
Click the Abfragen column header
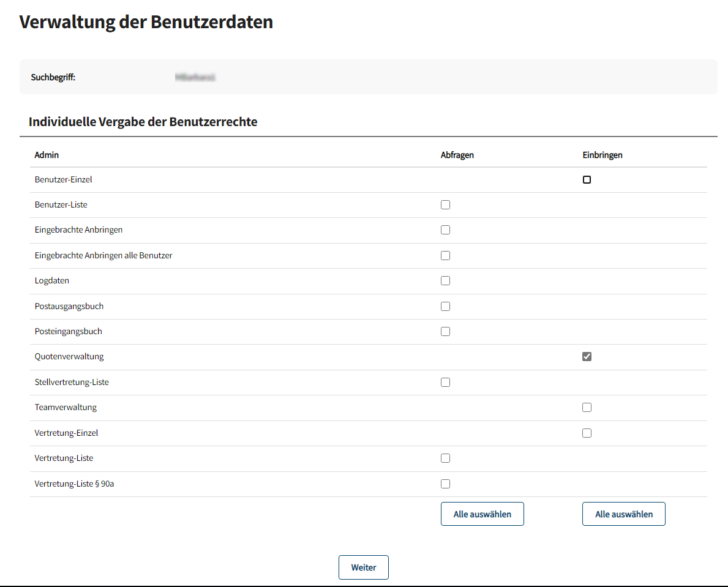(x=457, y=155)
